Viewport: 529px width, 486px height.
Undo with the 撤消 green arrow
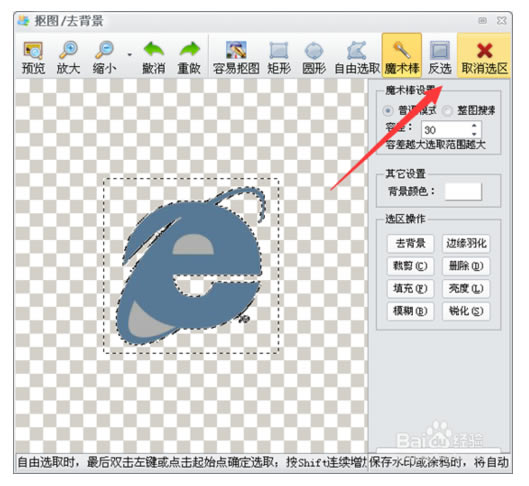154,58
